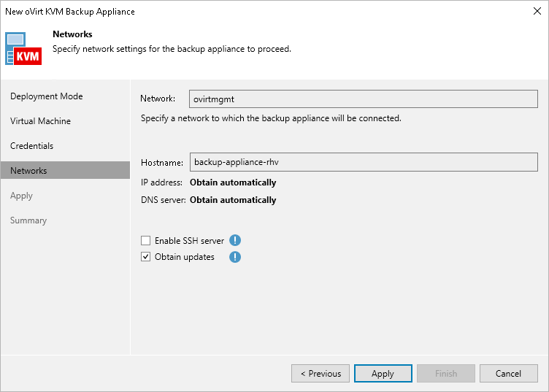Click the 'Specify network settings for the backup appliance' text

172,49
